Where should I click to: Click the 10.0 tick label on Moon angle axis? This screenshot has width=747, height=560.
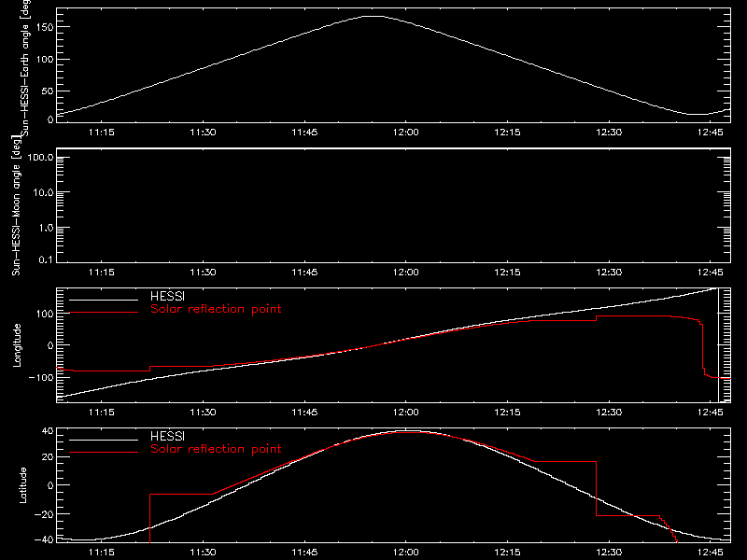[x=43, y=193]
